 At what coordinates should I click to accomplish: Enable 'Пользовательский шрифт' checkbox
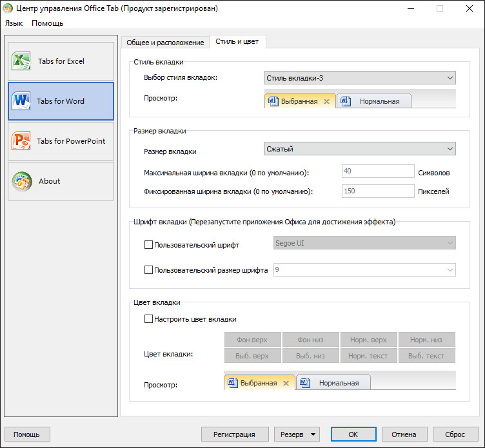click(x=148, y=245)
